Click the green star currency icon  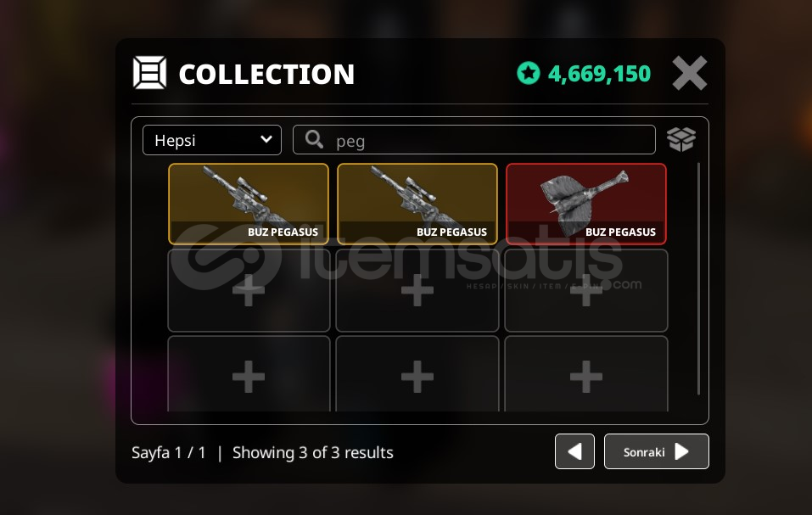point(529,73)
